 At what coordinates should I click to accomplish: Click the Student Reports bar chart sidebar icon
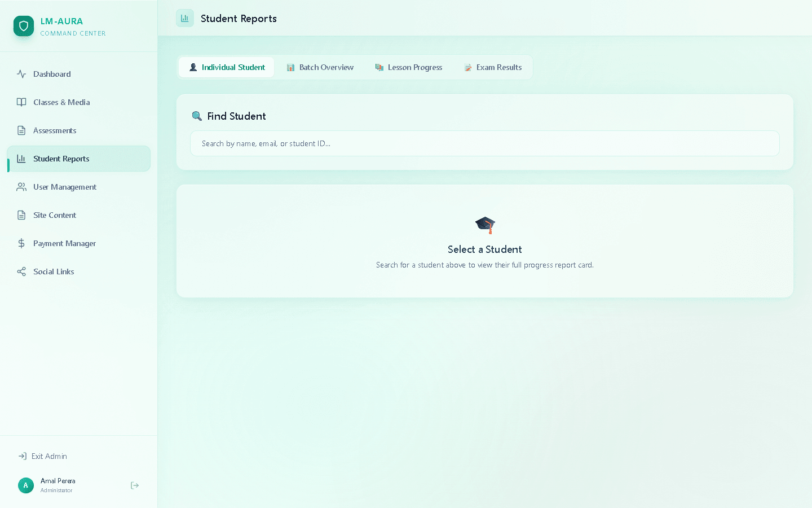(x=21, y=159)
